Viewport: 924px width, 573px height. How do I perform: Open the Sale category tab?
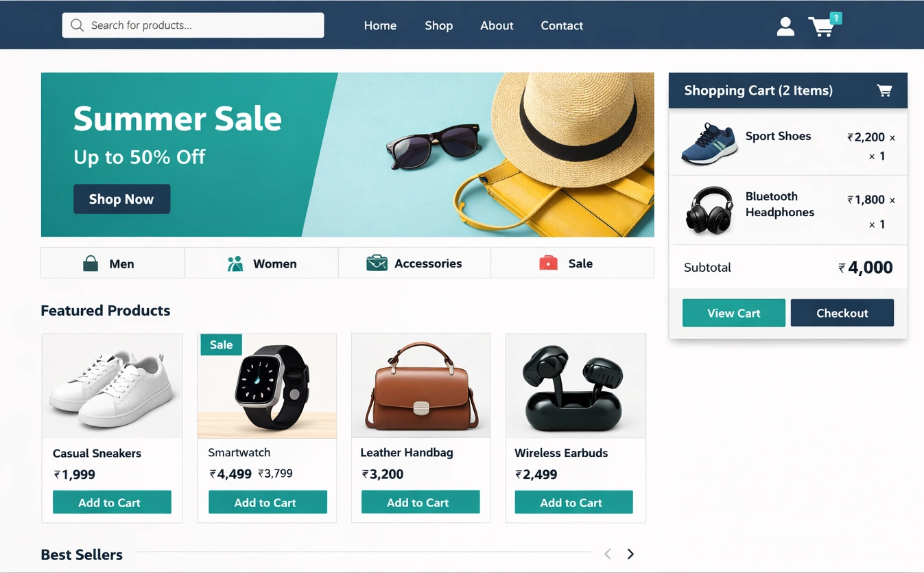tap(572, 263)
